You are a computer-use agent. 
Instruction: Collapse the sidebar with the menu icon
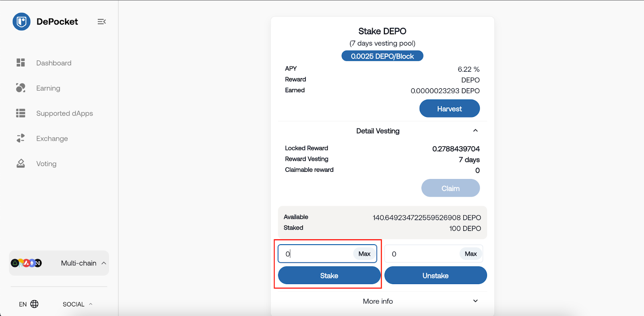101,21
